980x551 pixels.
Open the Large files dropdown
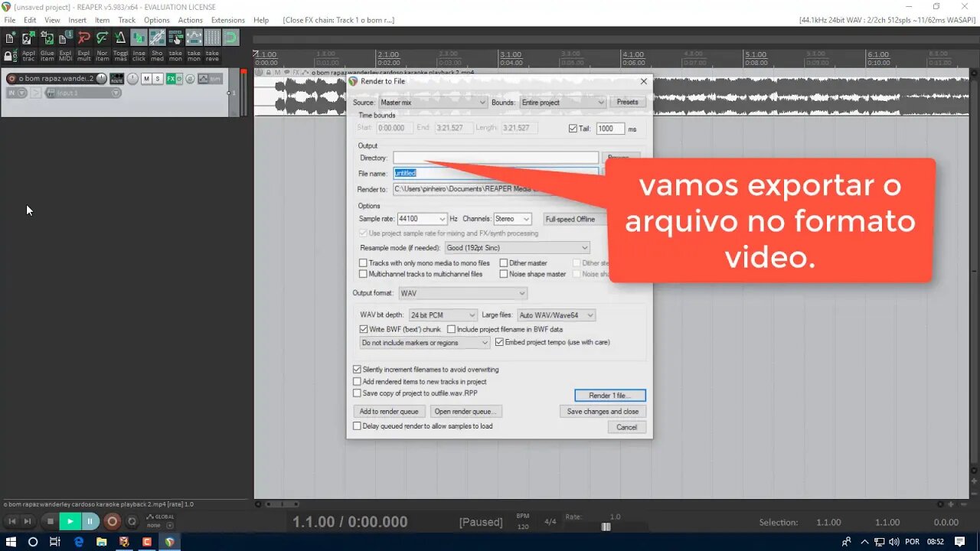click(557, 315)
